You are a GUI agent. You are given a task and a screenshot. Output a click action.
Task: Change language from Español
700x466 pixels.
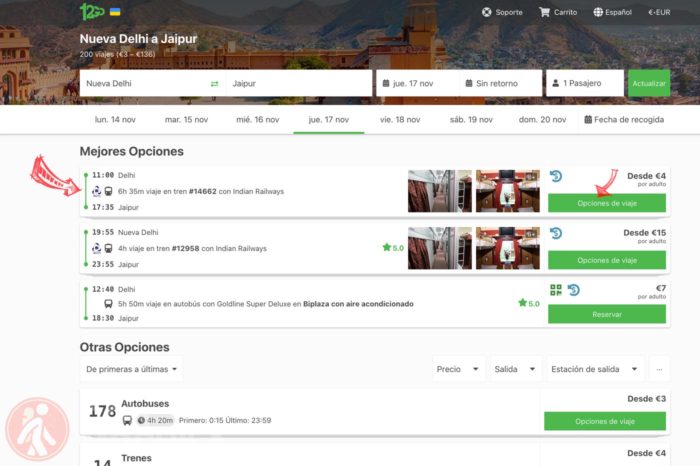pos(612,12)
